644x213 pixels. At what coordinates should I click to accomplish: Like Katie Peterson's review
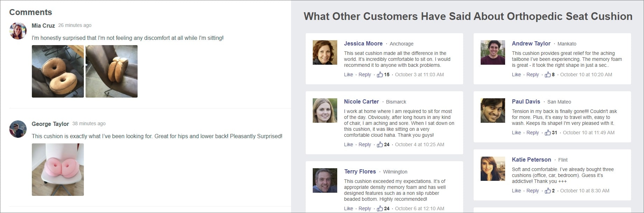click(516, 191)
